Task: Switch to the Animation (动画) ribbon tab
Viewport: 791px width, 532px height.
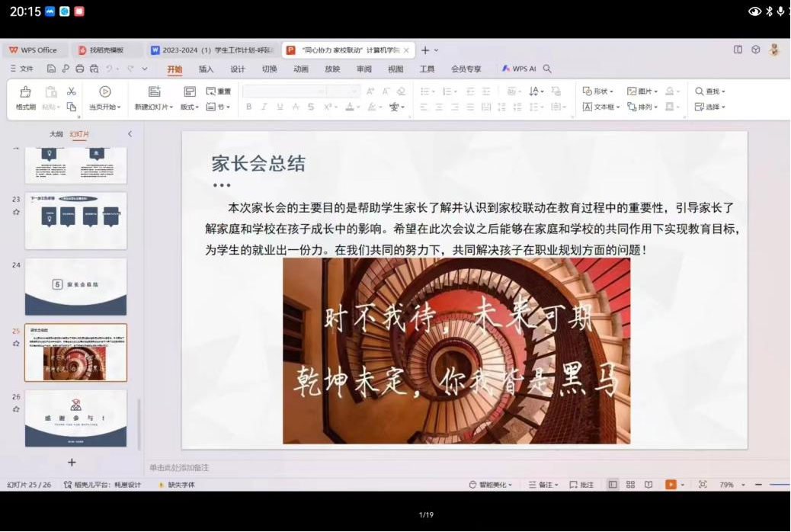Action: 301,69
